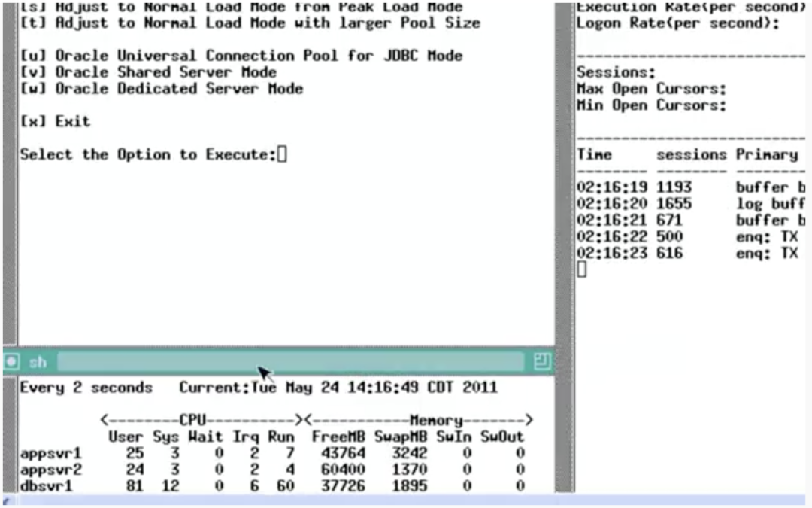Click the 'Select the Option to Execute:' input cursor
Image resolution: width=812 pixels, height=508 pixels.
(282, 154)
